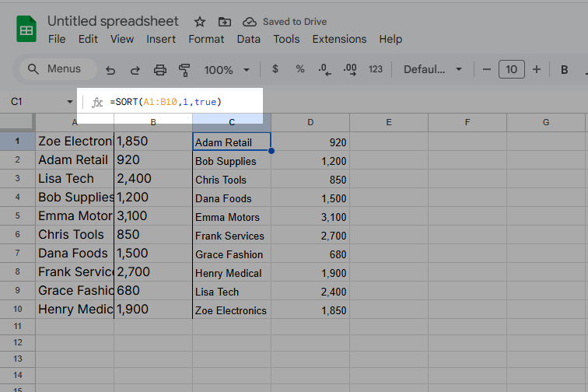This screenshot has height=392, width=588.
Task: Toggle bold formatting
Action: 565,69
